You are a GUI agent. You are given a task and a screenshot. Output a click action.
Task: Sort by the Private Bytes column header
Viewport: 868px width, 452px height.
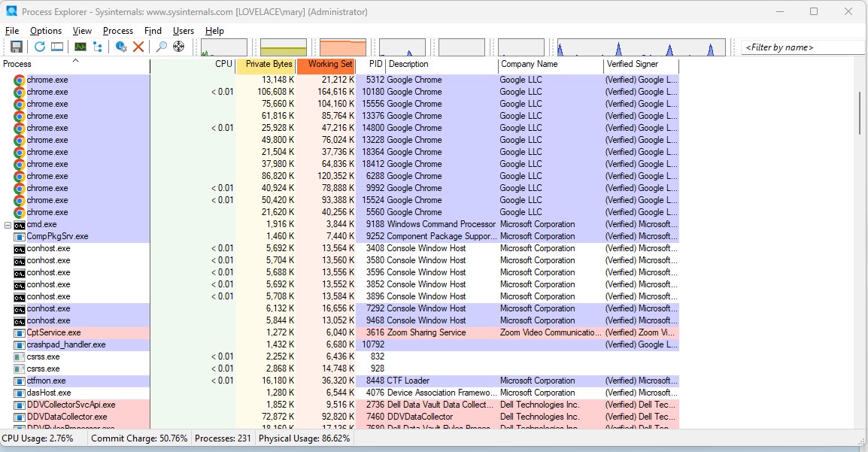(x=266, y=64)
